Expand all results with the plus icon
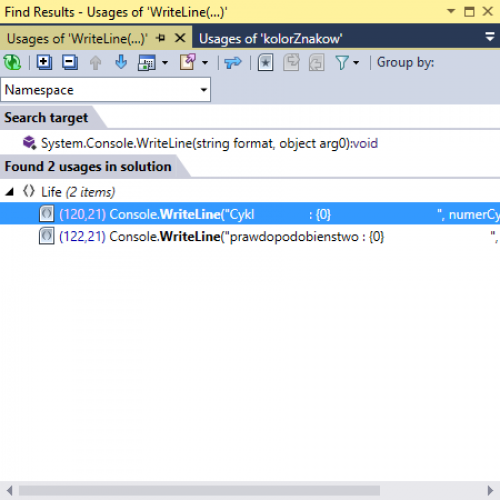Viewport: 500px width, 500px height. coord(44,62)
